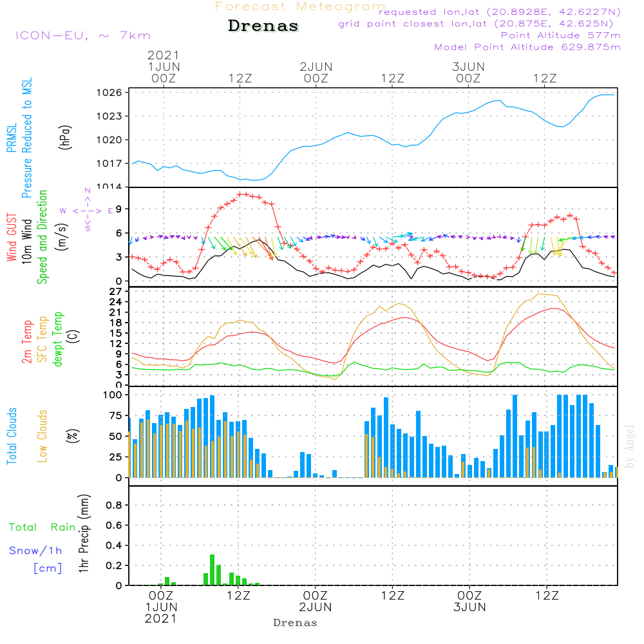Click the '(hPa)' unit label
This screenshot has width=644, height=644.
coord(65,137)
